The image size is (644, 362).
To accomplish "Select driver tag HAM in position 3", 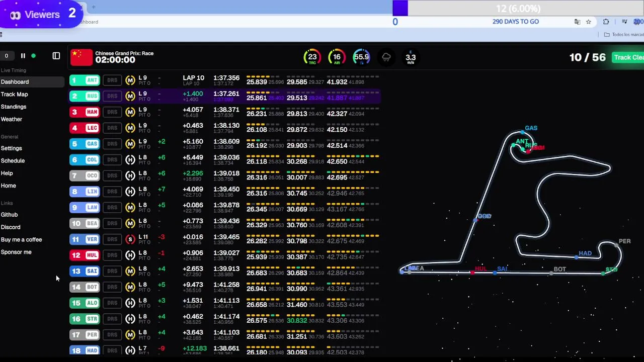I will click(85, 112).
